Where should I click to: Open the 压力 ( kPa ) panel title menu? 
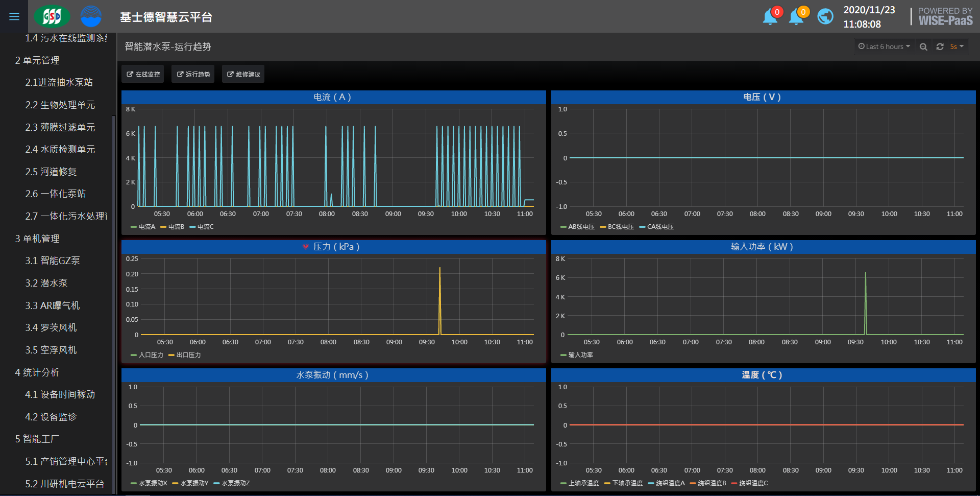tap(336, 247)
